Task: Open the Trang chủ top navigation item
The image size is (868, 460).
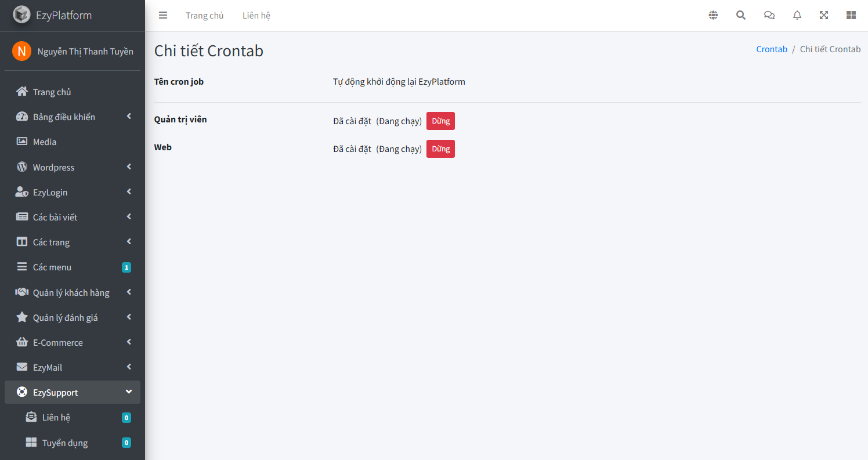Action: [x=204, y=16]
